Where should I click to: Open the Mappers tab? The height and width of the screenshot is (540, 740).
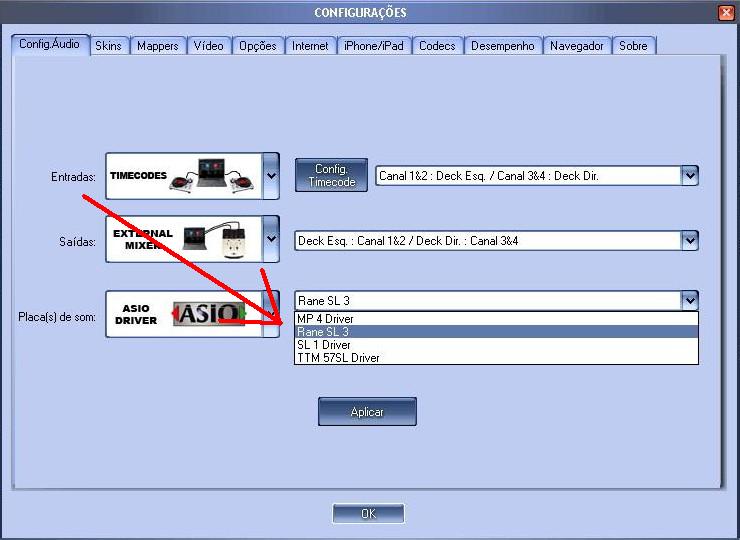pos(158,46)
